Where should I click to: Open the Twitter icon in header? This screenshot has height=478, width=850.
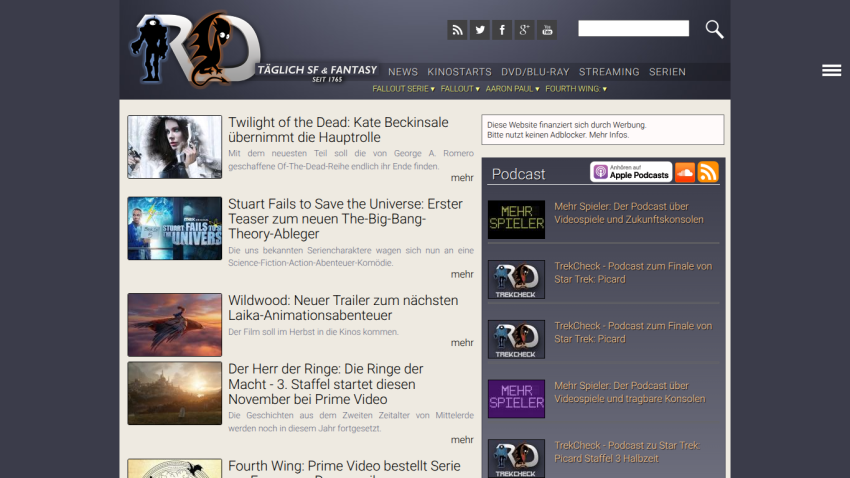[x=480, y=30]
